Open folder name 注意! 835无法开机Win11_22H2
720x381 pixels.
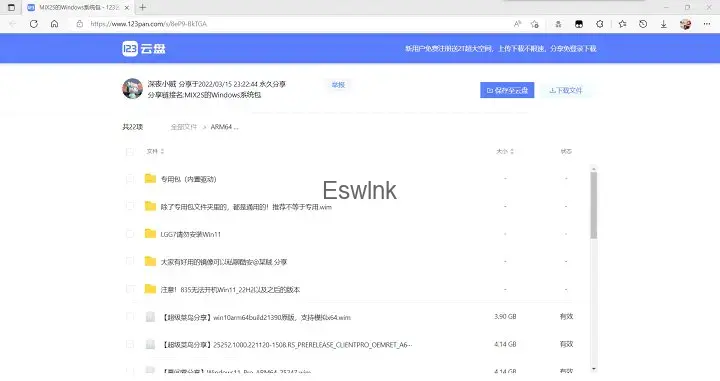point(230,290)
